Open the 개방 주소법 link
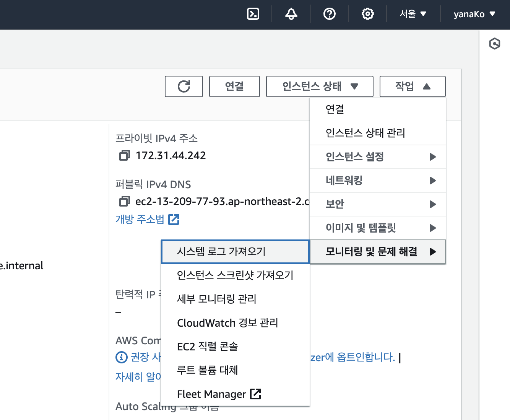The image size is (510, 420). (147, 220)
